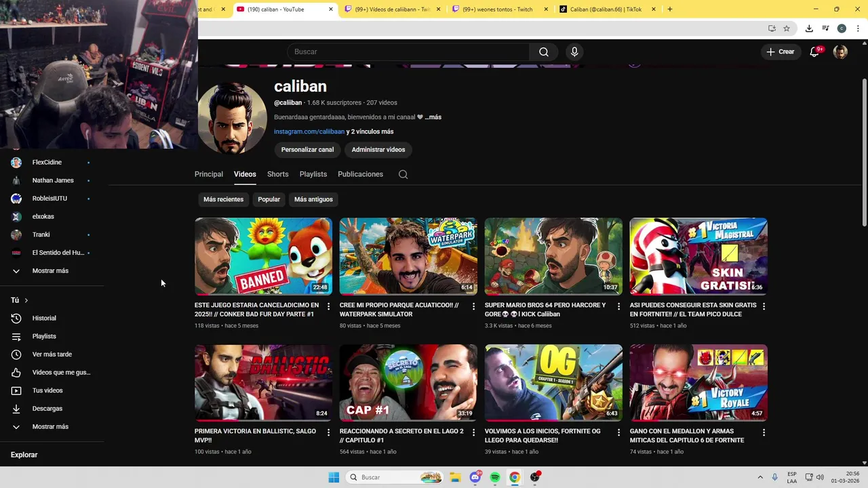Open File Explorer from taskbar
The width and height of the screenshot is (868, 488).
(456, 477)
